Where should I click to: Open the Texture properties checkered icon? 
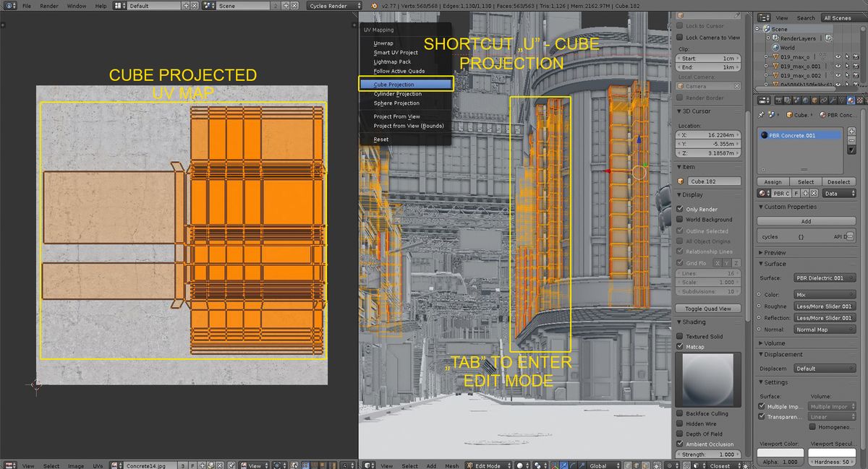[860, 100]
